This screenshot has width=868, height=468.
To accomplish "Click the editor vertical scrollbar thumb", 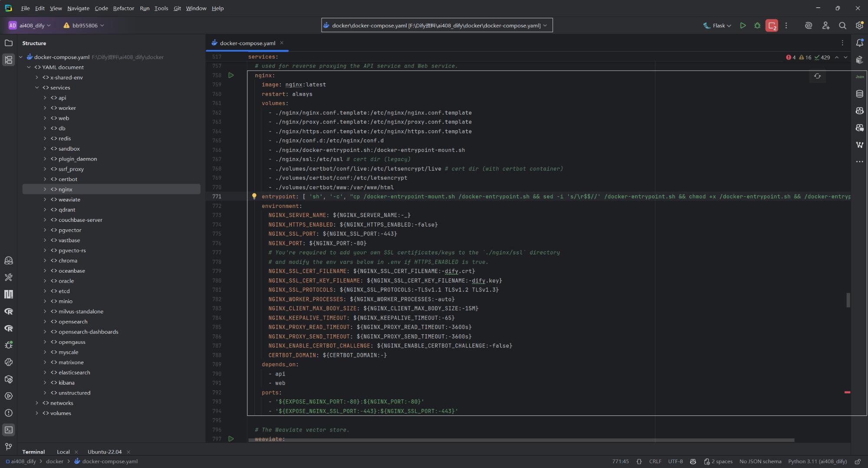I will (x=848, y=300).
